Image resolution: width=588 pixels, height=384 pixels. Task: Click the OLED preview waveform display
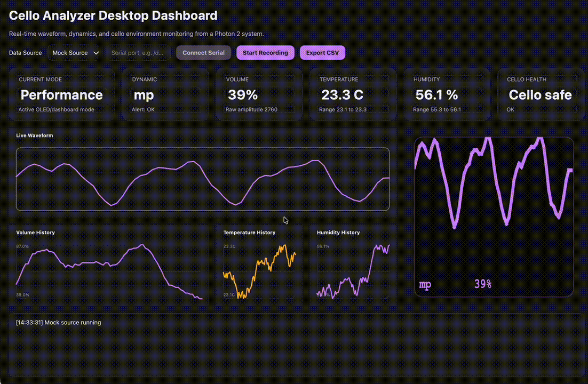pyautogui.click(x=494, y=217)
